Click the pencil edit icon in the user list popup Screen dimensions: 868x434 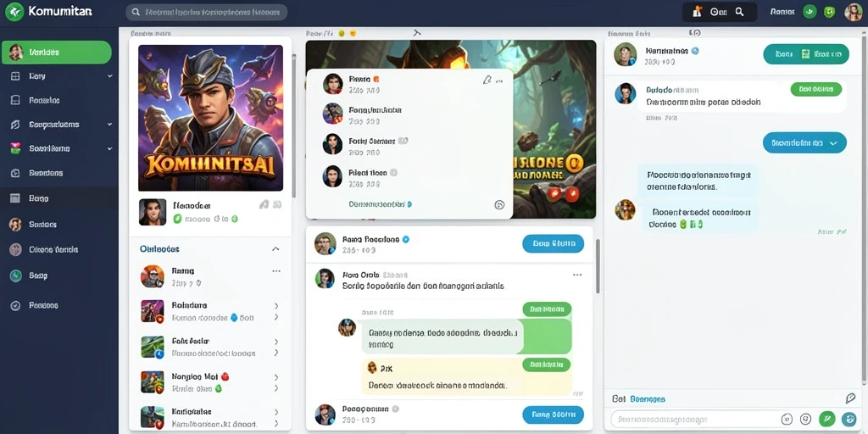coord(487,80)
